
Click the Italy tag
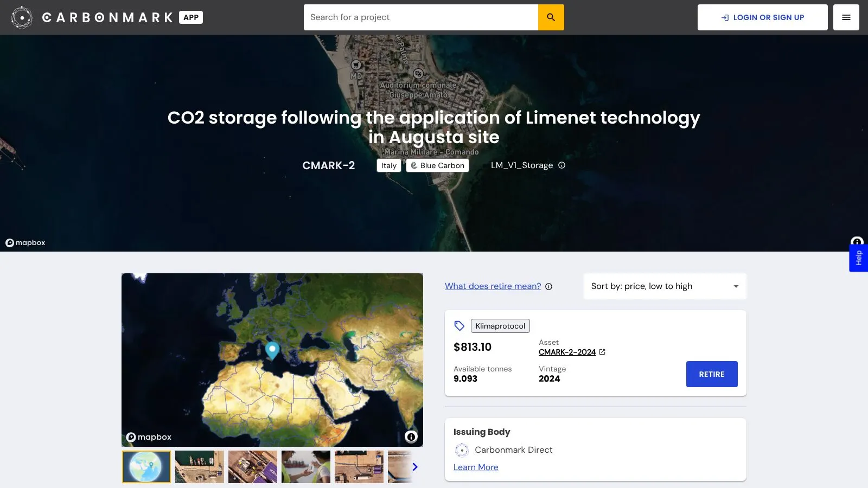[389, 165]
